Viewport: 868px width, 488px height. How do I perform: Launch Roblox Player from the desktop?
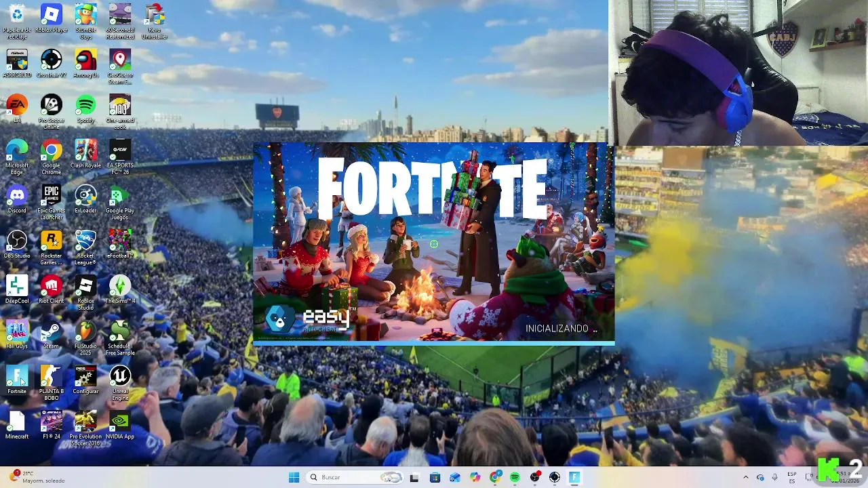click(52, 18)
